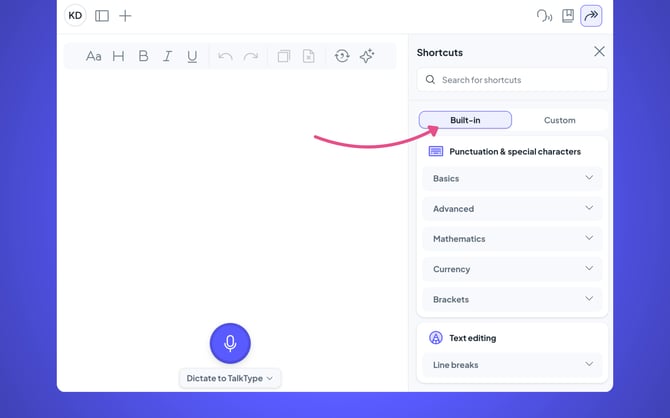
Task: Select the Built-in tab
Action: [465, 120]
